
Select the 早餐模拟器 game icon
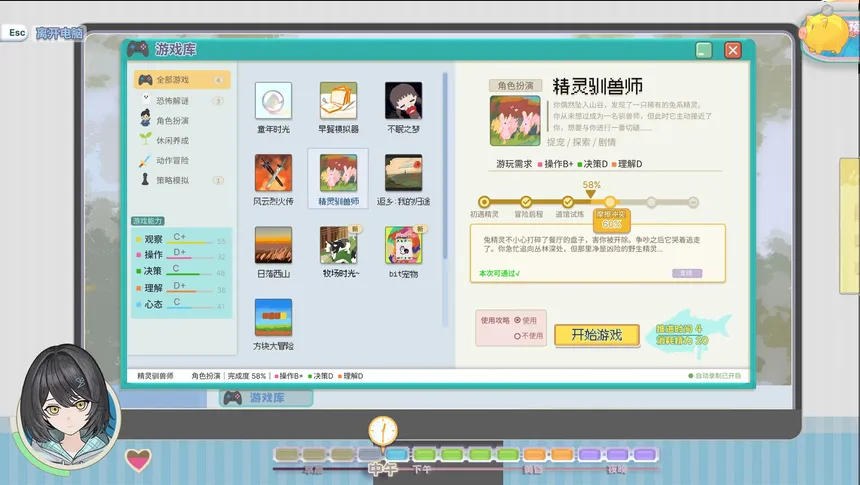coord(338,100)
